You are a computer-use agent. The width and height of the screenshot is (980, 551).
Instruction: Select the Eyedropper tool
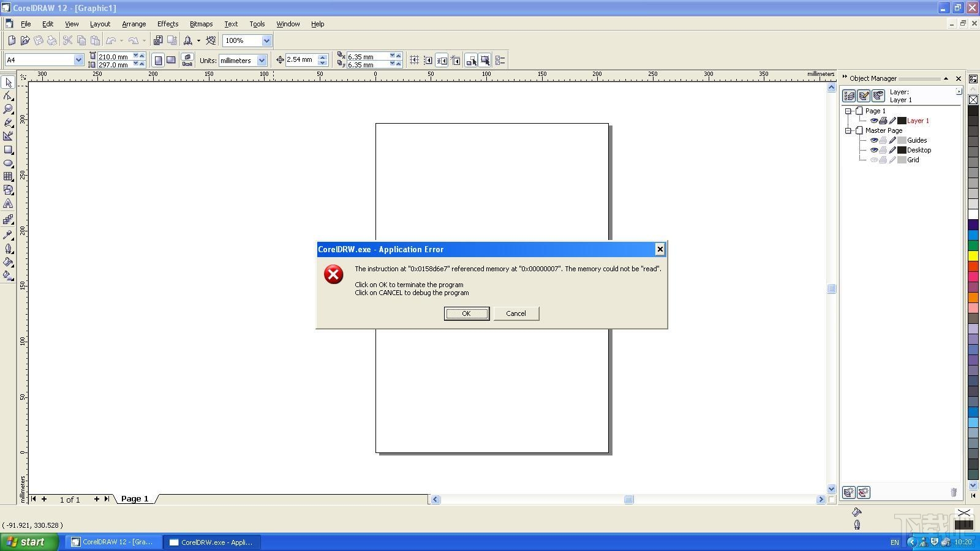(x=8, y=234)
